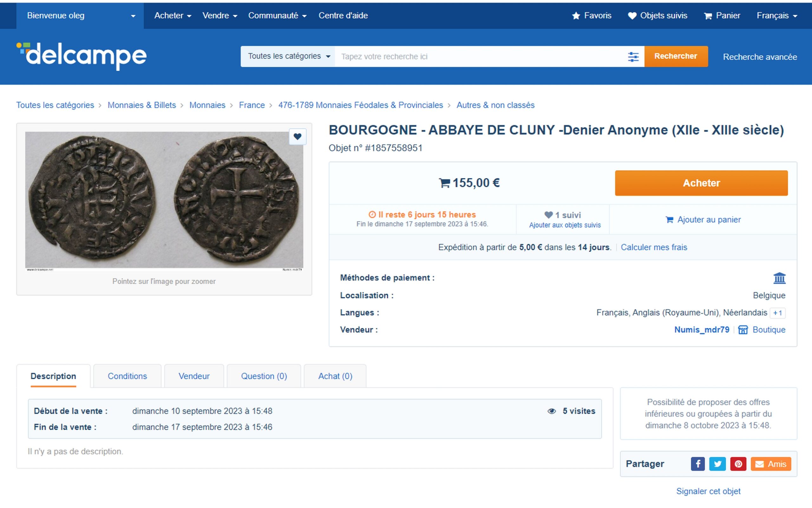Viewport: 812px width, 508px height.
Task: Expand the Bienvenue oleg account menu
Action: tap(80, 16)
